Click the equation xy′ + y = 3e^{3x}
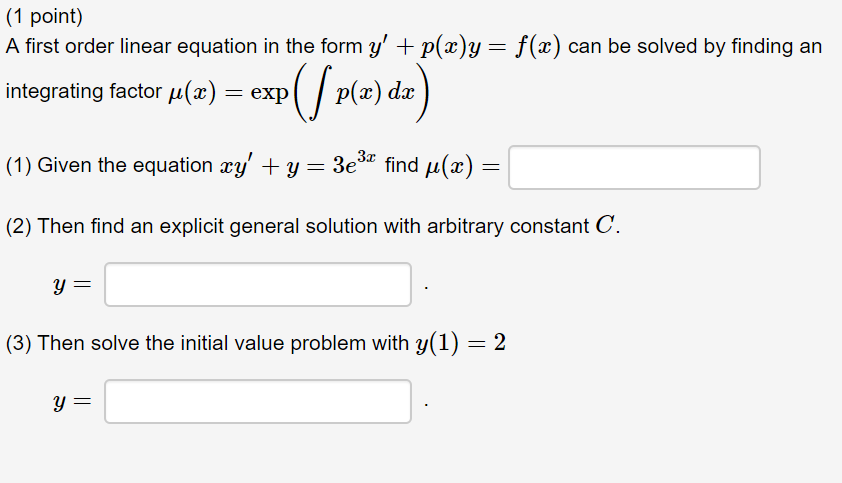 coord(298,164)
